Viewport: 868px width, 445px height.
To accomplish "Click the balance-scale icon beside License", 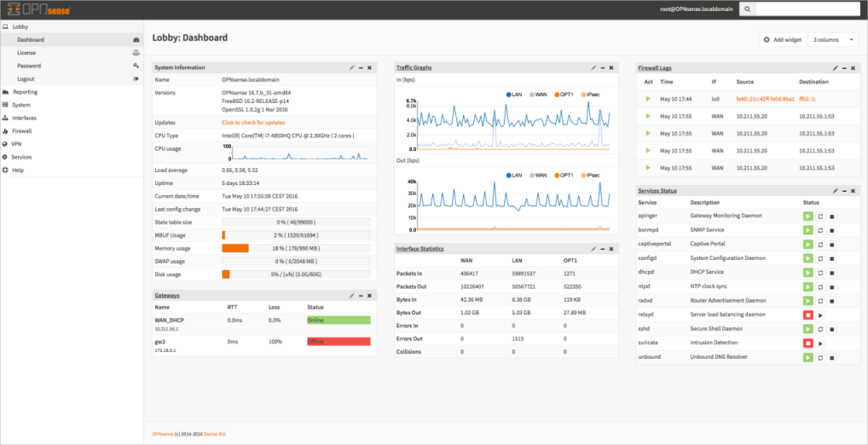I will click(x=136, y=53).
